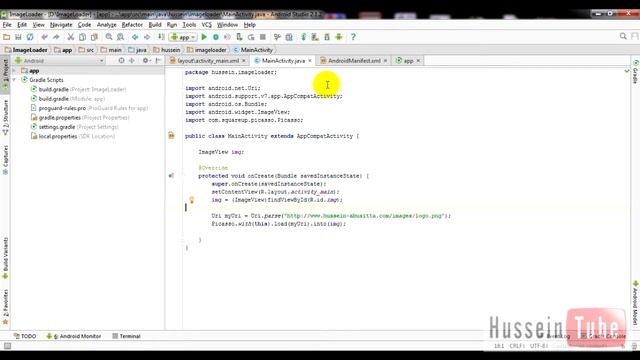The image size is (640, 360).
Task: Click the Debug app bug icon
Action: (216, 37)
